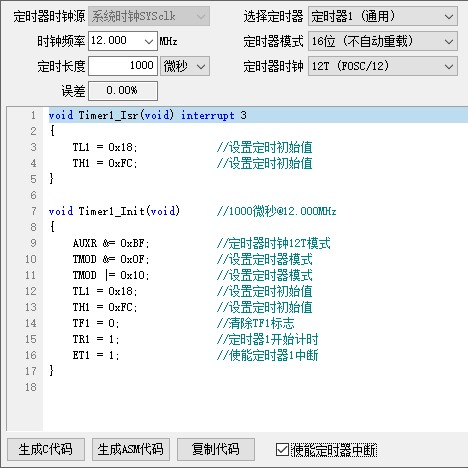Click line 3 TL1 = 0x18 in ISR
The width and height of the screenshot is (468, 468).
coord(105,147)
